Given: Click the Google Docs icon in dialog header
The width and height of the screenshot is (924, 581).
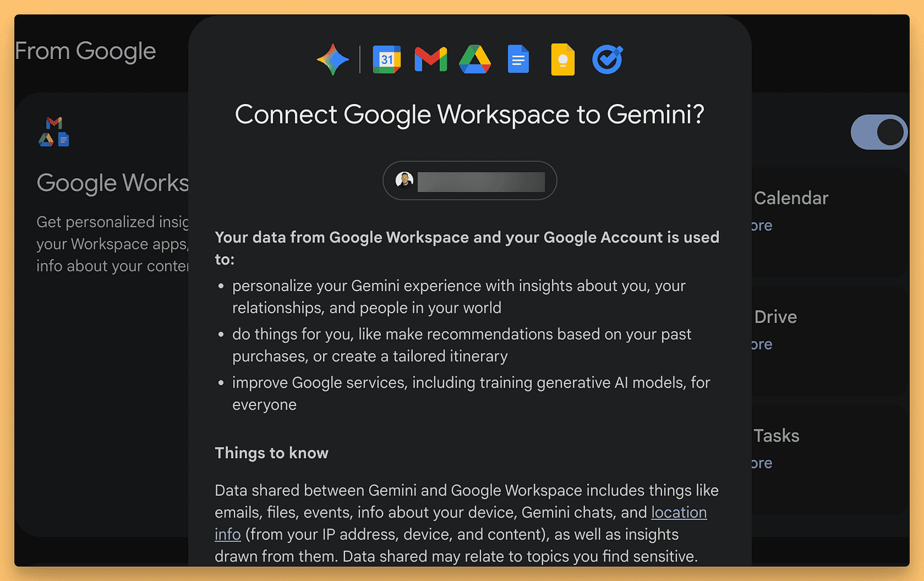Looking at the screenshot, I should click(518, 60).
